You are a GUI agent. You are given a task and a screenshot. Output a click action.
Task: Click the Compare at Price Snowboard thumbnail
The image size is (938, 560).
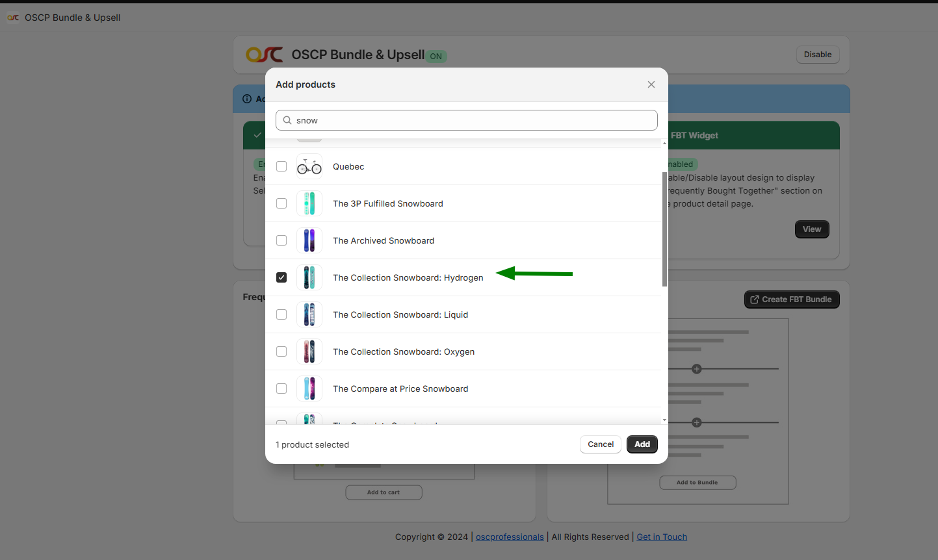309,389
